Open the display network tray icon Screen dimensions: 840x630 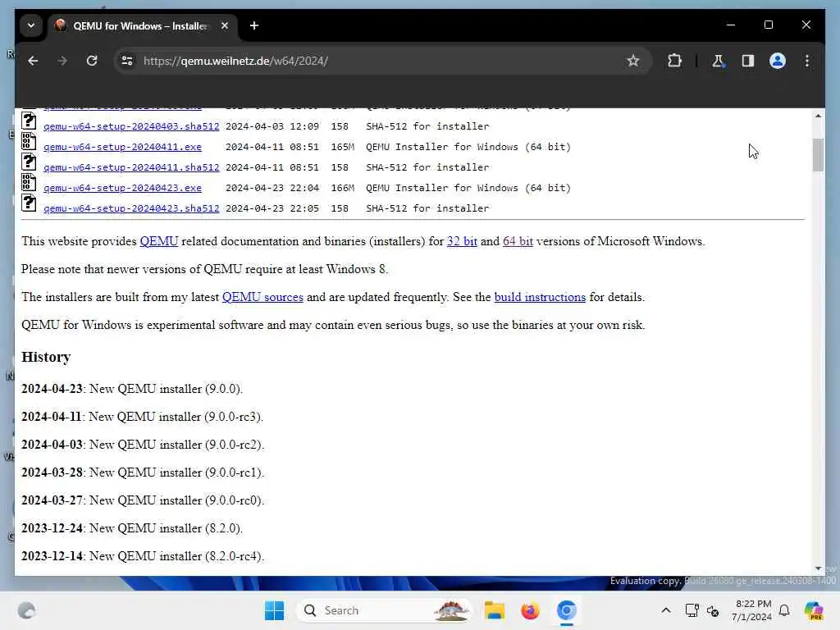[692, 610]
